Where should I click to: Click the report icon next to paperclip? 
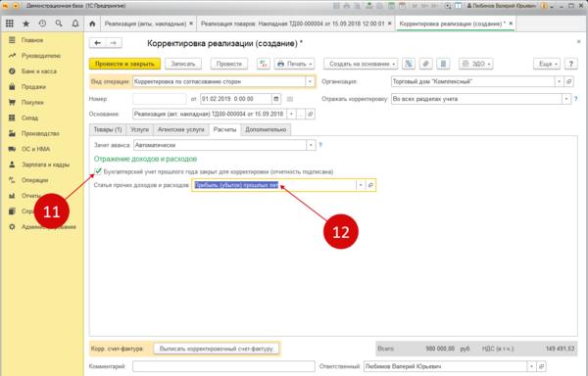pyautogui.click(x=443, y=64)
